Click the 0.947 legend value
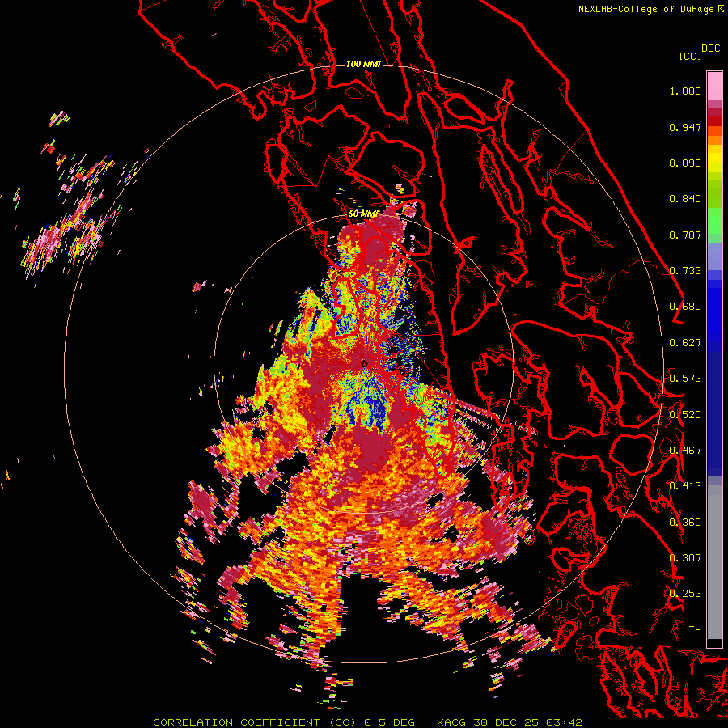 (685, 127)
